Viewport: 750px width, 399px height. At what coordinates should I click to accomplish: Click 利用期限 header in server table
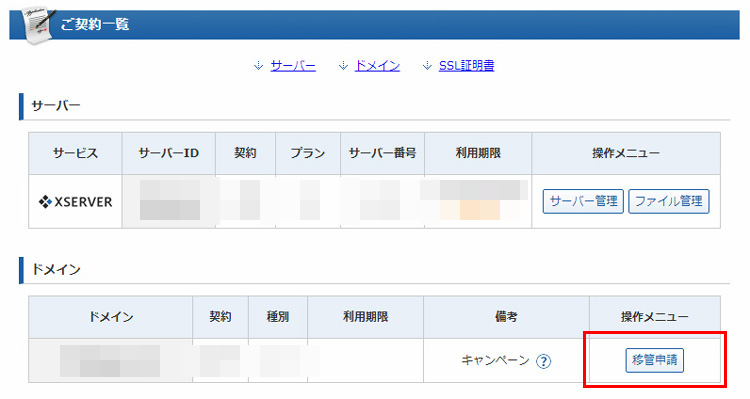click(x=478, y=153)
